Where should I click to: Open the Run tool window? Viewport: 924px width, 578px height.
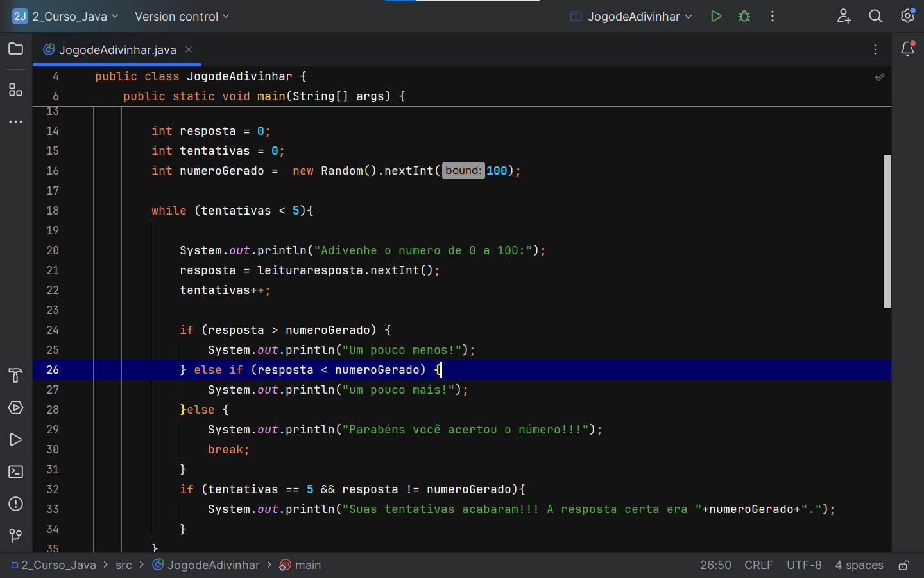click(16, 440)
